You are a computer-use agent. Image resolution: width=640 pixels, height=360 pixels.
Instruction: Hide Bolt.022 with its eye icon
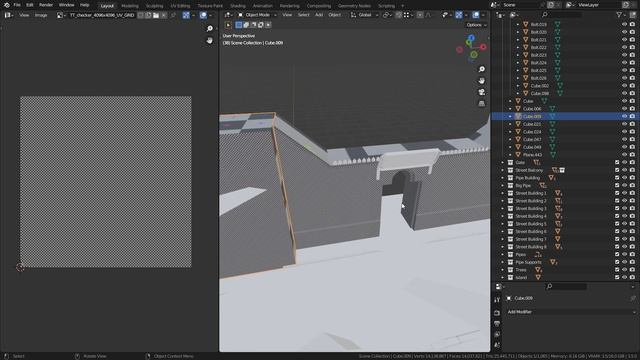pos(624,47)
